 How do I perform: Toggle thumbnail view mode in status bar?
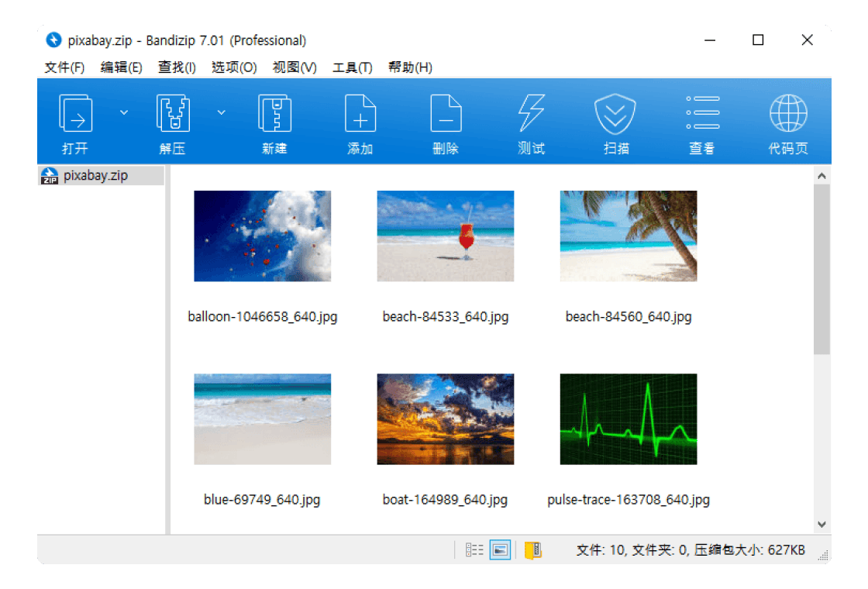pos(500,550)
